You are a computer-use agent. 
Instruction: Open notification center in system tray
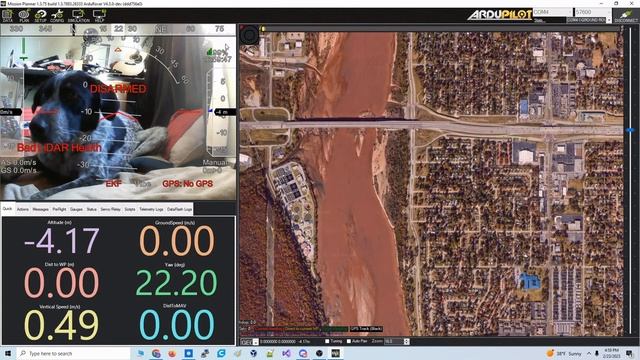629,353
